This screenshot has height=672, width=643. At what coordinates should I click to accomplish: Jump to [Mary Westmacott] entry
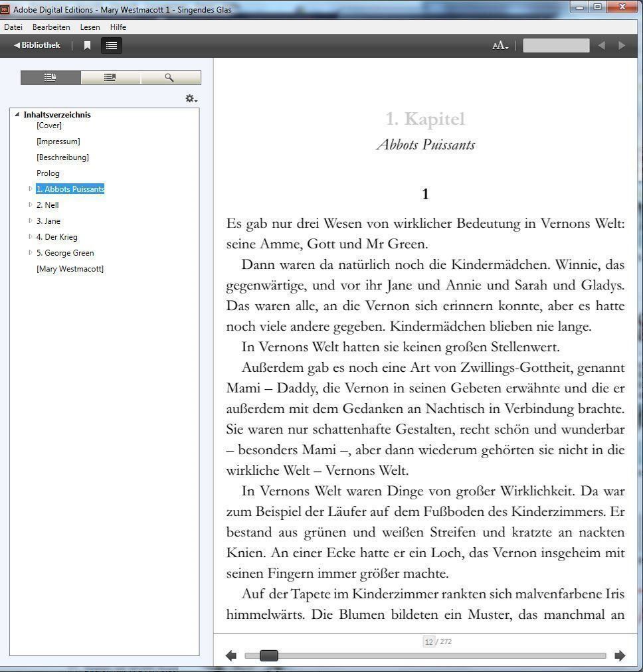(x=70, y=269)
